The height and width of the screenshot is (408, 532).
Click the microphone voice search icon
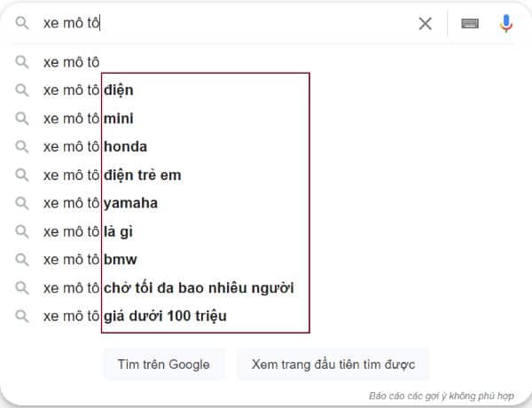point(506,23)
